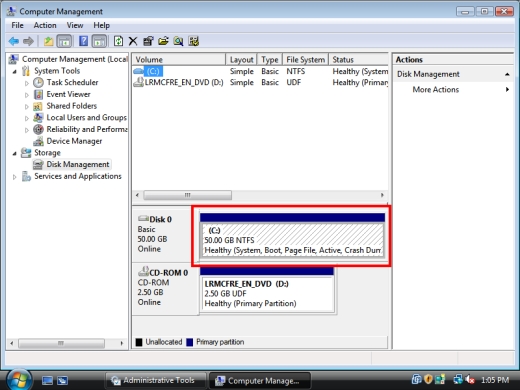The height and width of the screenshot is (390, 520).
Task: Click the console tree horizontal scrollbar thumb
Action: 61,343
